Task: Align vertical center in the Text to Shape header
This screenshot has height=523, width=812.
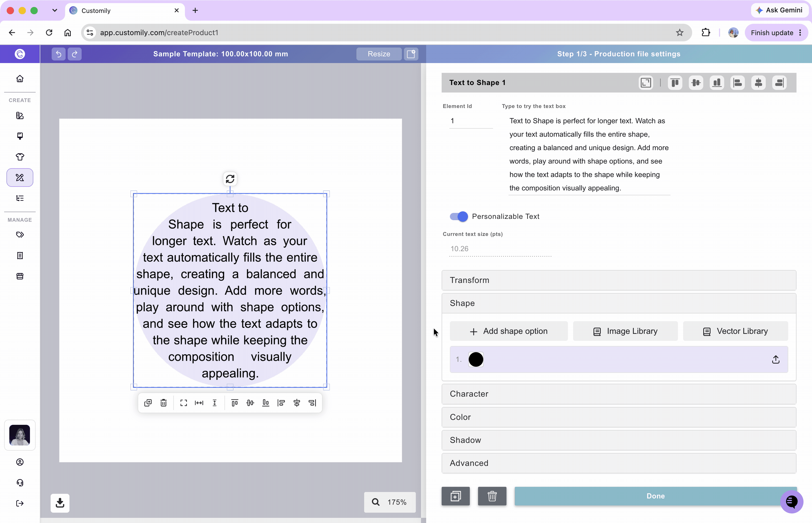Action: click(696, 82)
